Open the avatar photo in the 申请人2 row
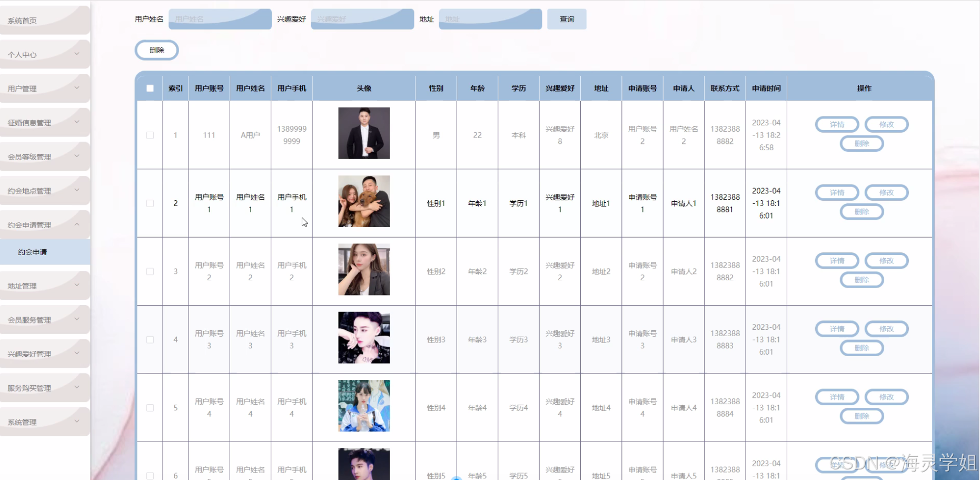This screenshot has width=980, height=480. (x=364, y=269)
